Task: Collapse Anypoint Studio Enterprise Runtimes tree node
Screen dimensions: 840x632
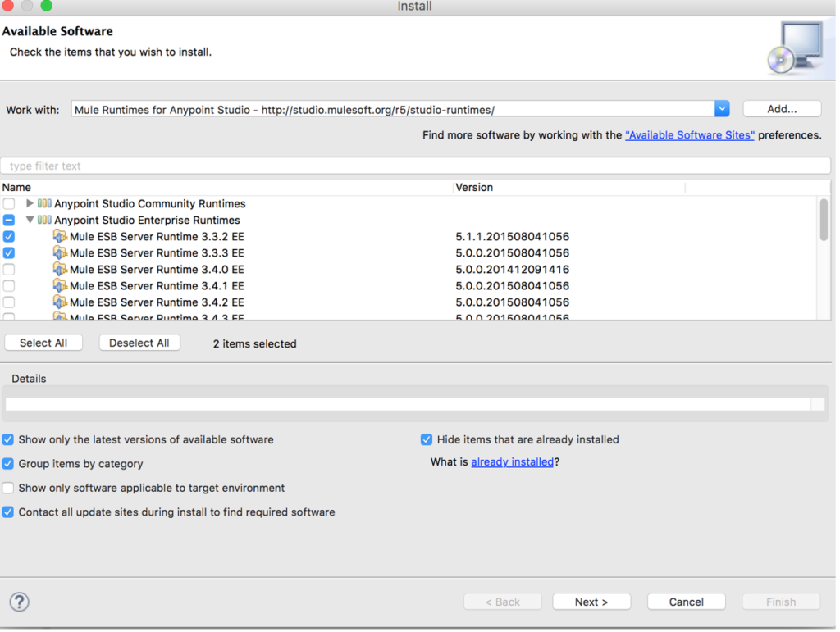Action: 30,221
